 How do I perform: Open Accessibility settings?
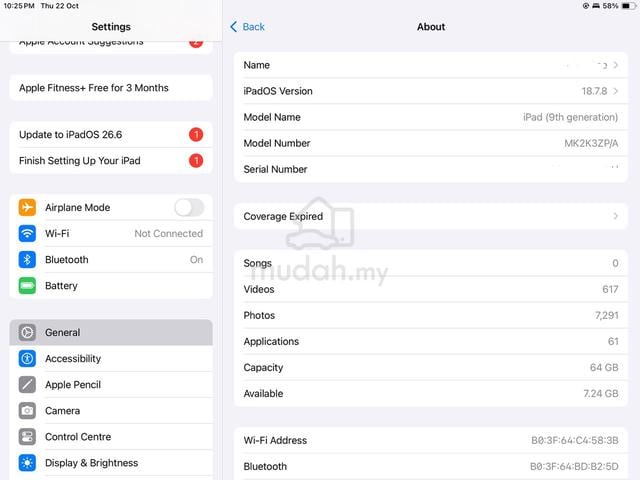(x=111, y=358)
